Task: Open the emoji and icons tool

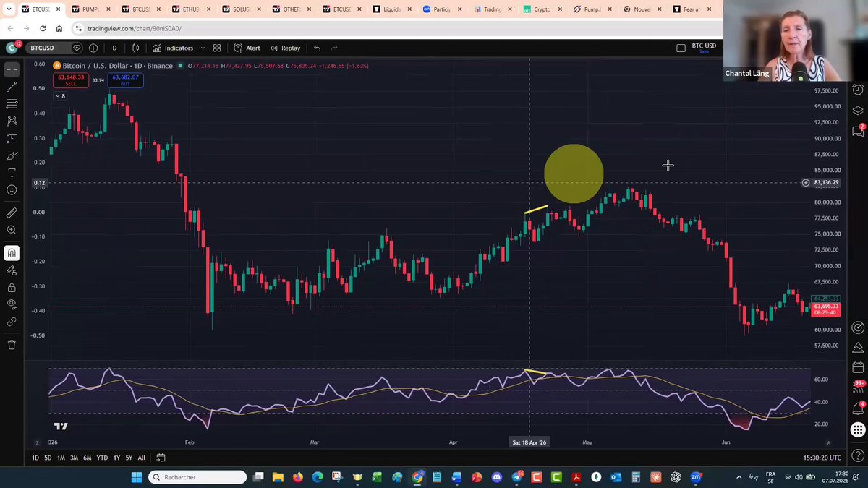Action: pos(12,190)
